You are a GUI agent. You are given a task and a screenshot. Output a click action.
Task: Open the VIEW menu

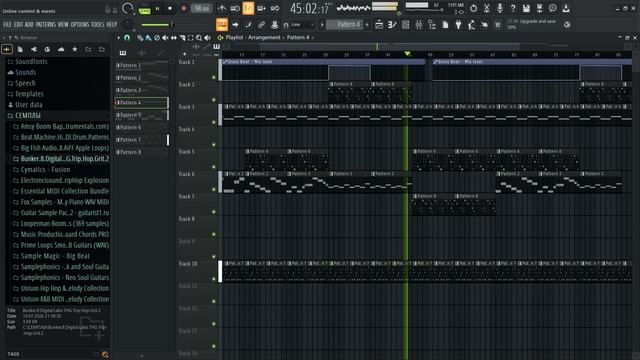pyautogui.click(x=63, y=24)
